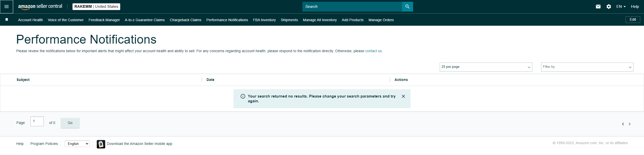Open Add Products
The height and width of the screenshot is (155, 644).
click(x=353, y=20)
